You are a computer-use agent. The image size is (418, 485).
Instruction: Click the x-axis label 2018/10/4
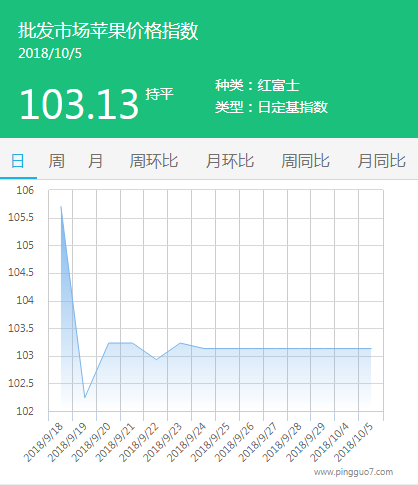pos(331,442)
